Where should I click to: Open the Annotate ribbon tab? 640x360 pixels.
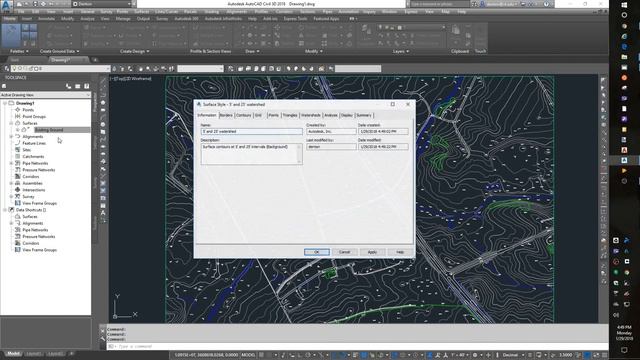[x=46, y=19]
